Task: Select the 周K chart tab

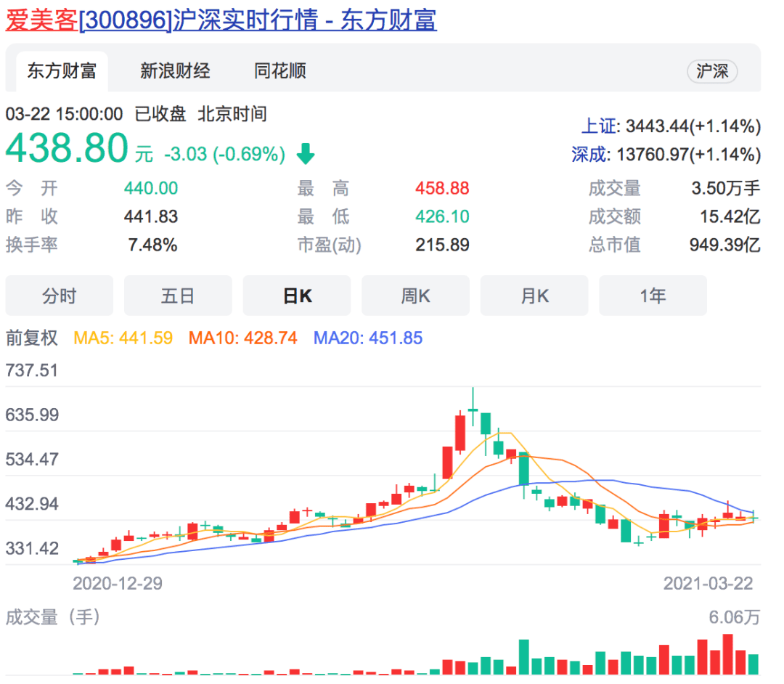Action: click(415, 296)
